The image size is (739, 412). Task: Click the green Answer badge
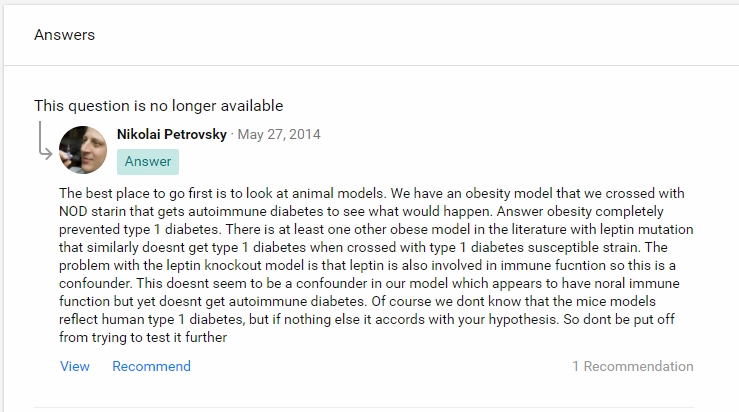[x=147, y=161]
